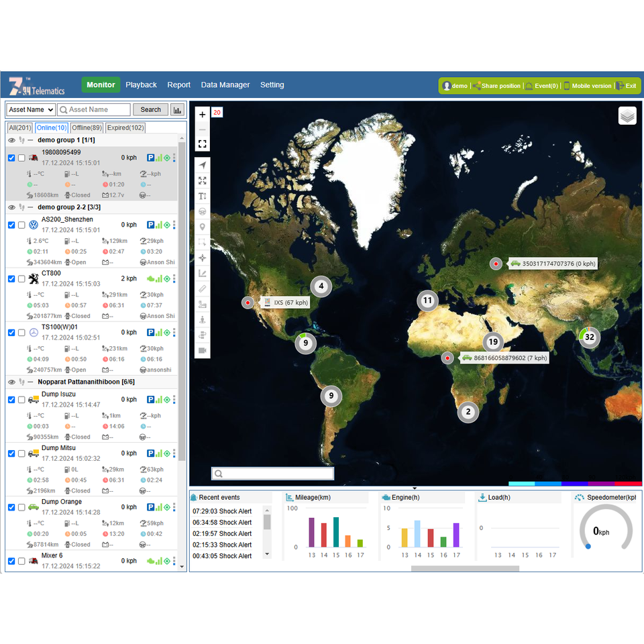644x644 pixels.
Task: Toggle the label text size tool icon
Action: [202, 196]
